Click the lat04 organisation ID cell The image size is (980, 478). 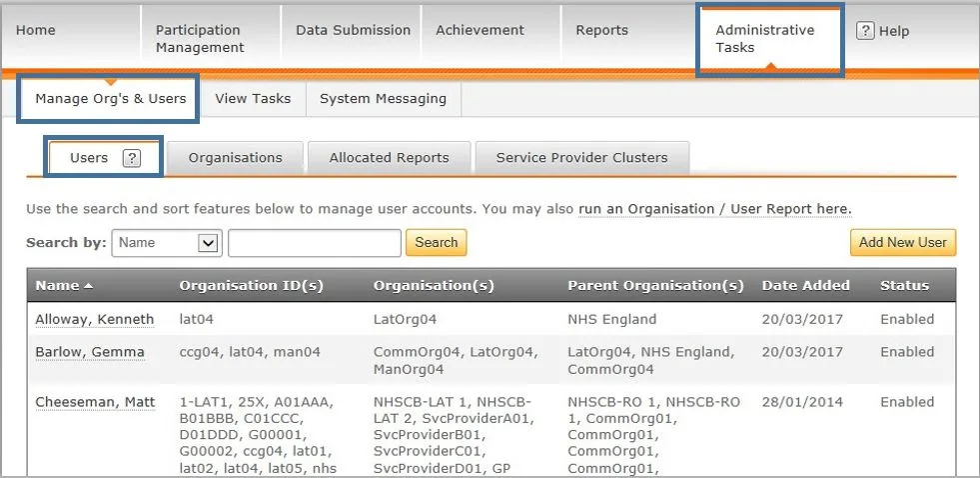pos(196,320)
